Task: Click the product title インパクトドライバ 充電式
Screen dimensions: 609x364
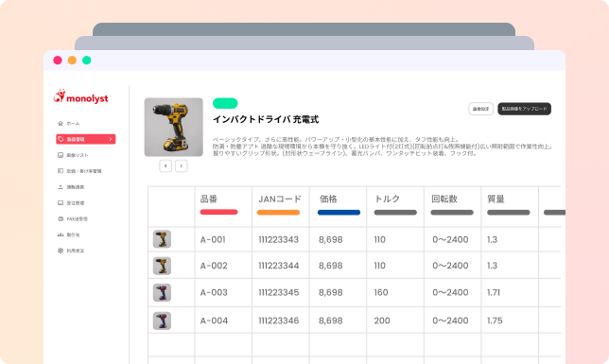Action: [266, 119]
